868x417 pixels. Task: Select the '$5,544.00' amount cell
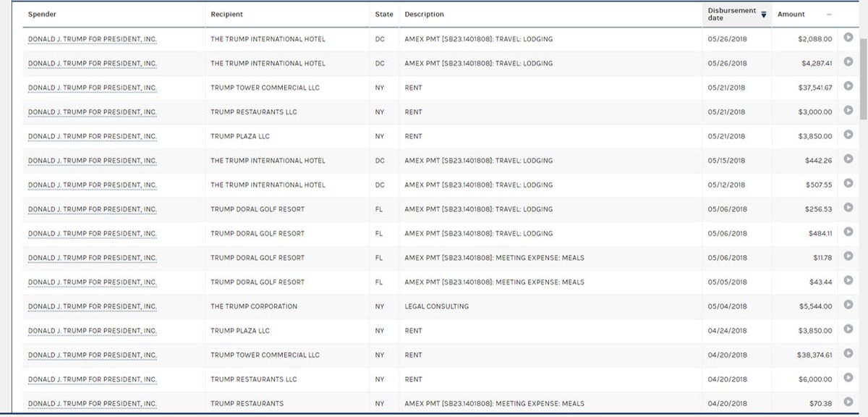(x=817, y=306)
